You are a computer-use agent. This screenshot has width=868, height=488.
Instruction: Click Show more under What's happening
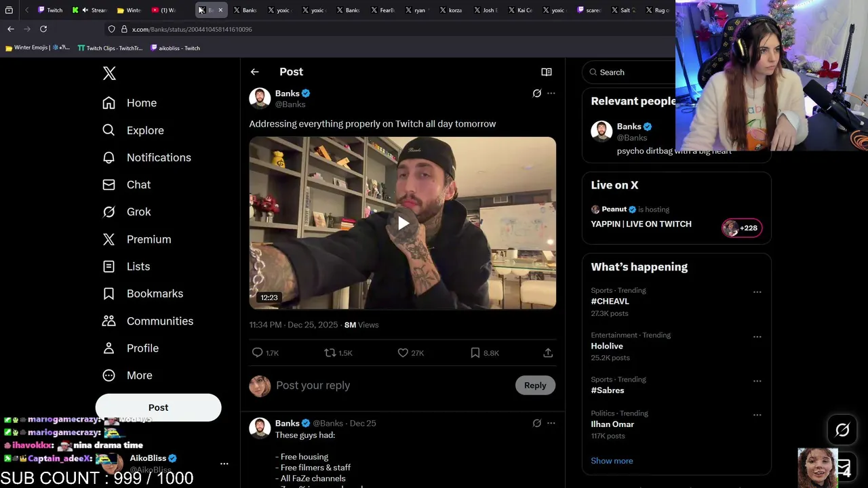click(x=612, y=461)
